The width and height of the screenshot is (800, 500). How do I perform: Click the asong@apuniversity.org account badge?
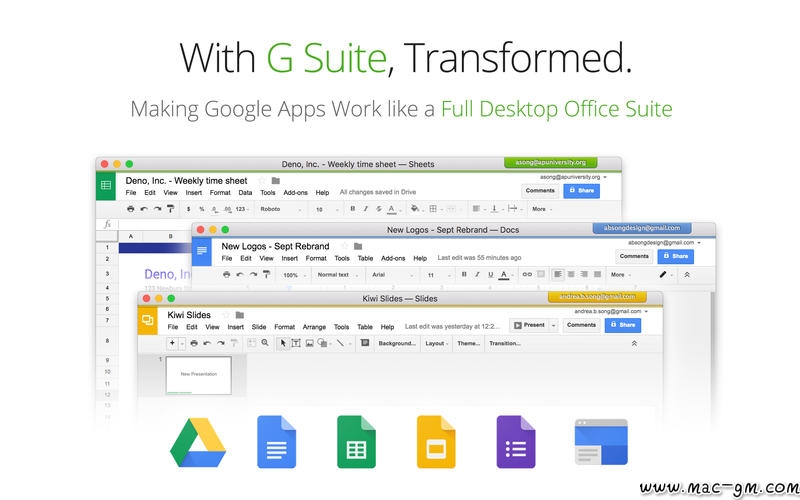point(551,162)
